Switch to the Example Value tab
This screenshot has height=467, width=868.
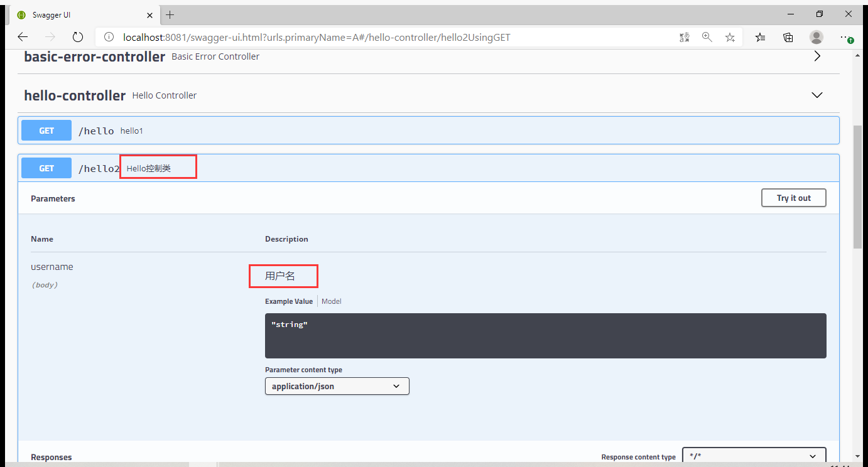[x=289, y=301]
